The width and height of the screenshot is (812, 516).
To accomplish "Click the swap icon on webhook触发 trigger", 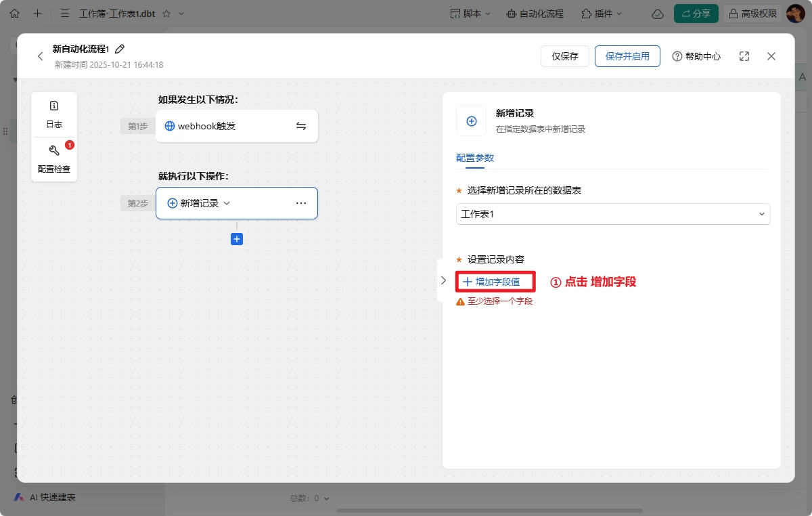I will (x=301, y=126).
